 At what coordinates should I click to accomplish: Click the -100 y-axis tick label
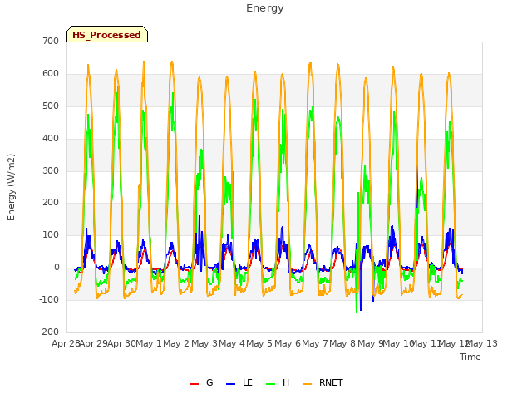point(49,299)
